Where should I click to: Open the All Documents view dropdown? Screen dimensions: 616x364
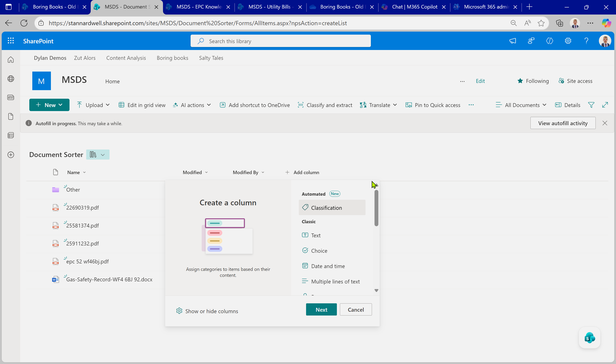tap(521, 105)
